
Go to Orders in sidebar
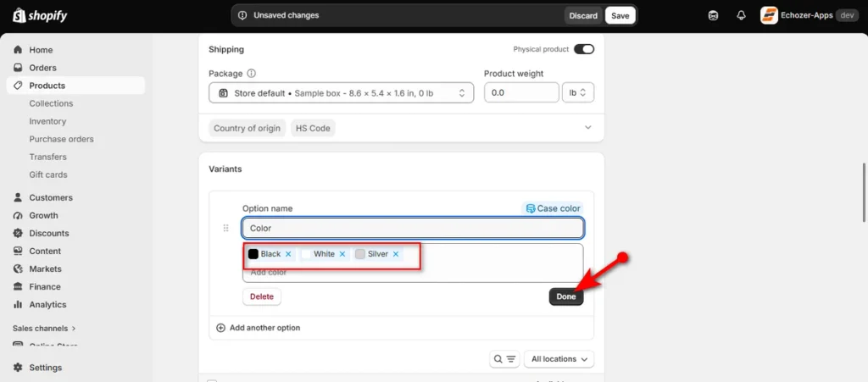[x=42, y=68]
